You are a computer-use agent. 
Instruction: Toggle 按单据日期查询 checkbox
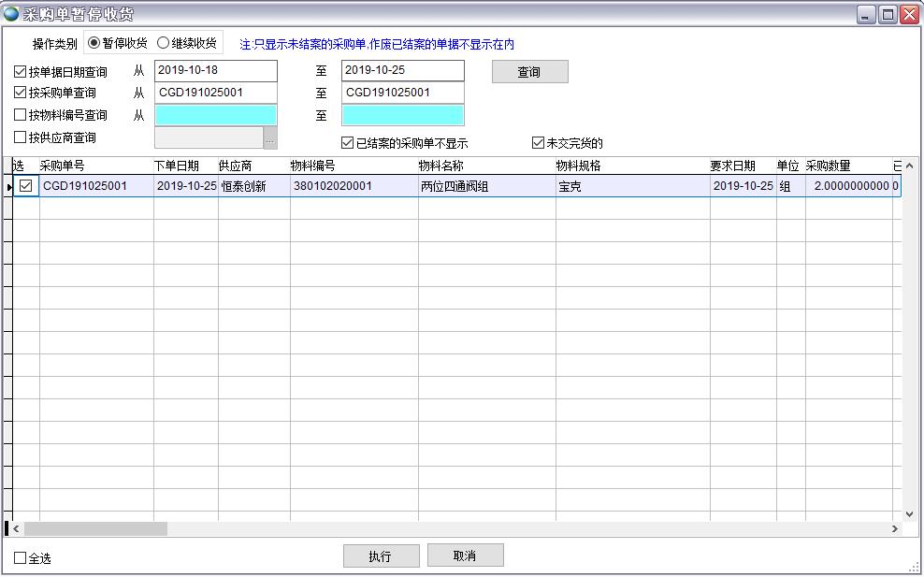[x=21, y=72]
